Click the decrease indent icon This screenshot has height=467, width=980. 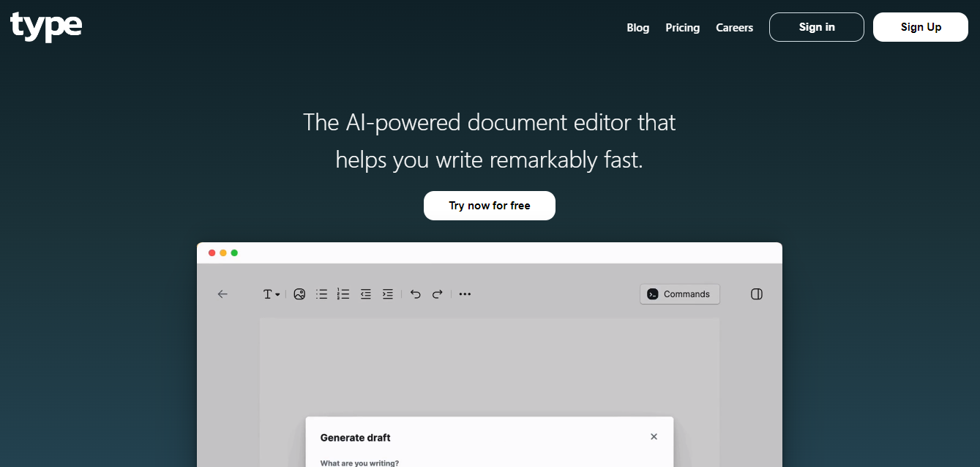point(365,294)
